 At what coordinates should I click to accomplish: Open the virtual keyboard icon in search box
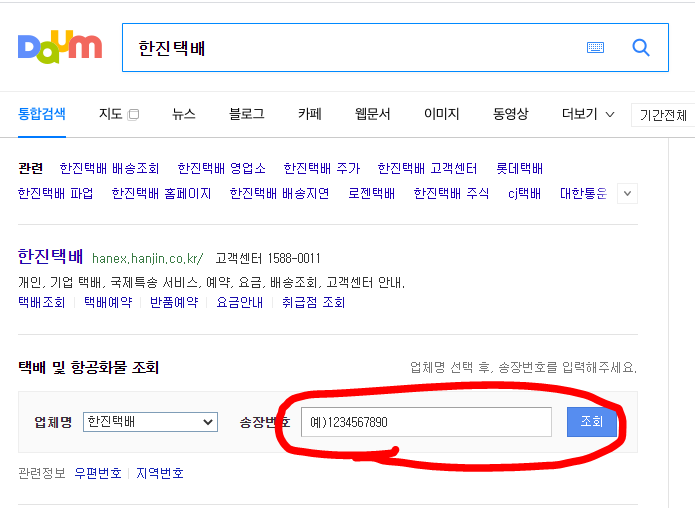(x=595, y=47)
